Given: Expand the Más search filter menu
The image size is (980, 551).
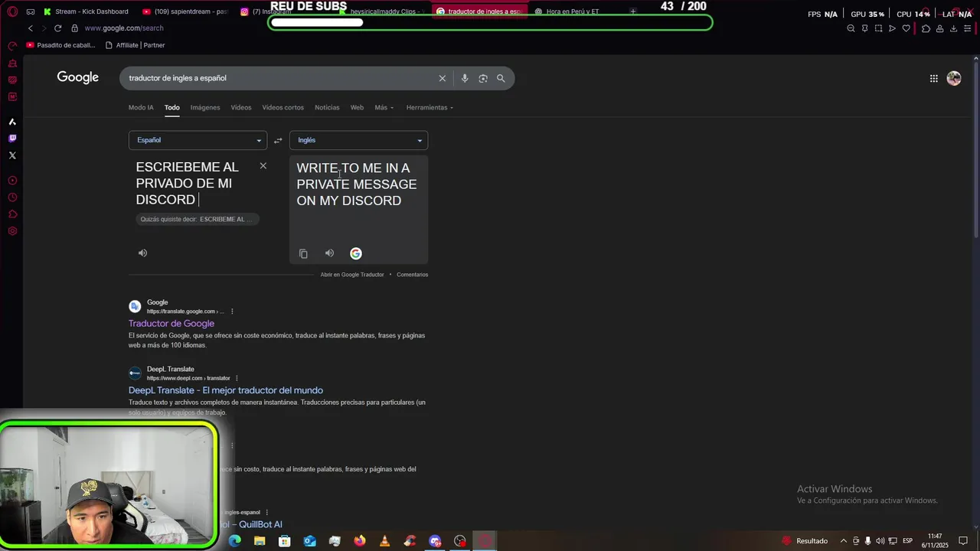Looking at the screenshot, I should click(x=384, y=107).
